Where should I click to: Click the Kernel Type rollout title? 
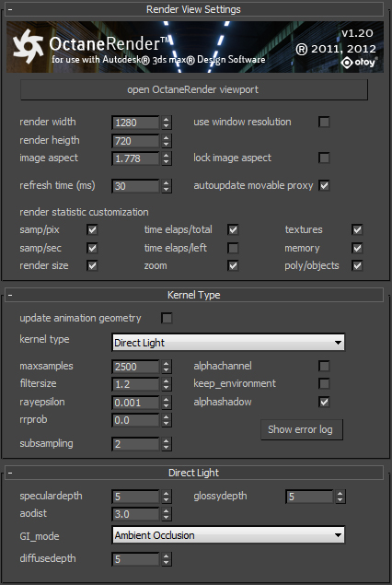click(194, 295)
